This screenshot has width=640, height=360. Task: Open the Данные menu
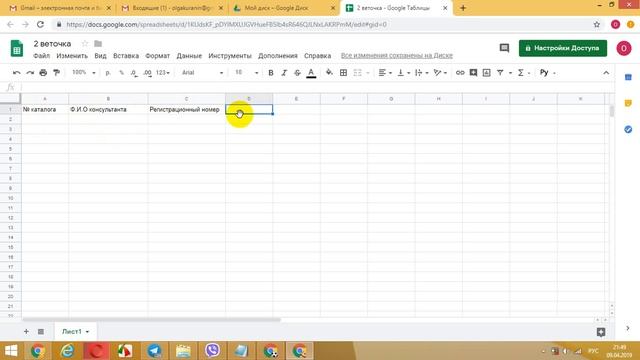pos(189,56)
